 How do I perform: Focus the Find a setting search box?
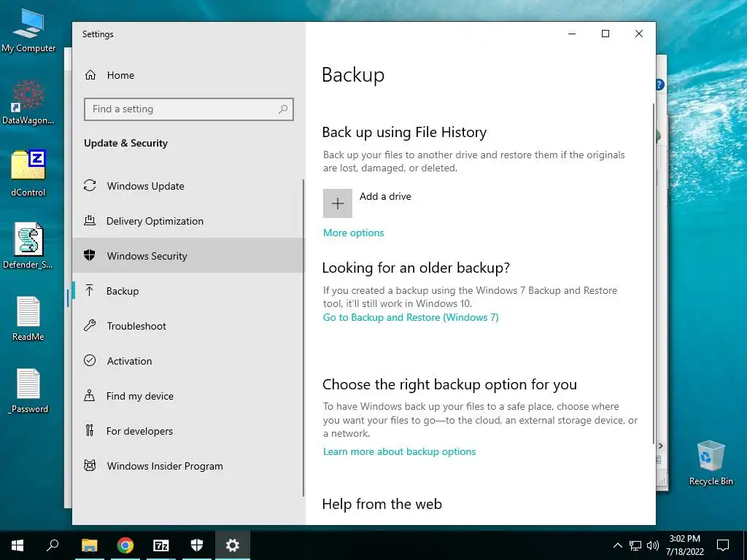(x=189, y=109)
